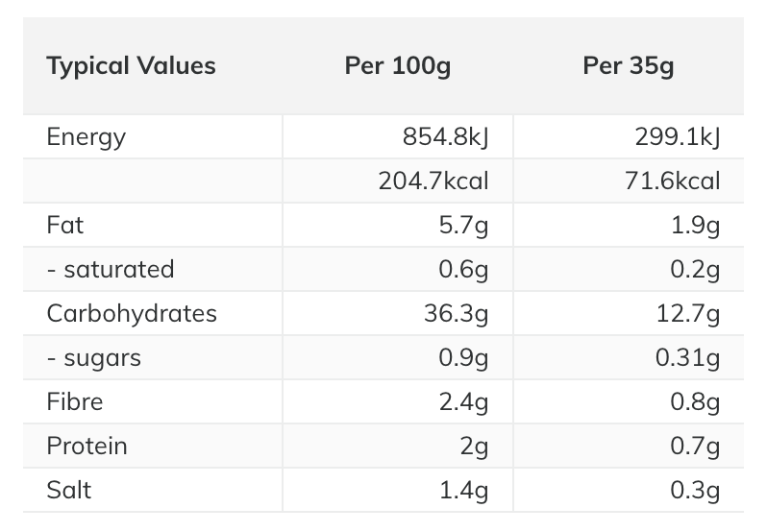Select the 854.8kJ energy value
Image resolution: width=767 pixels, height=532 pixels.
[x=446, y=136]
